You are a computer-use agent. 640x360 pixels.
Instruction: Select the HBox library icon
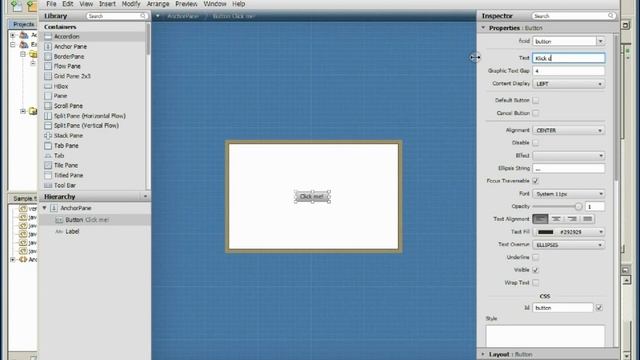[x=48, y=86]
